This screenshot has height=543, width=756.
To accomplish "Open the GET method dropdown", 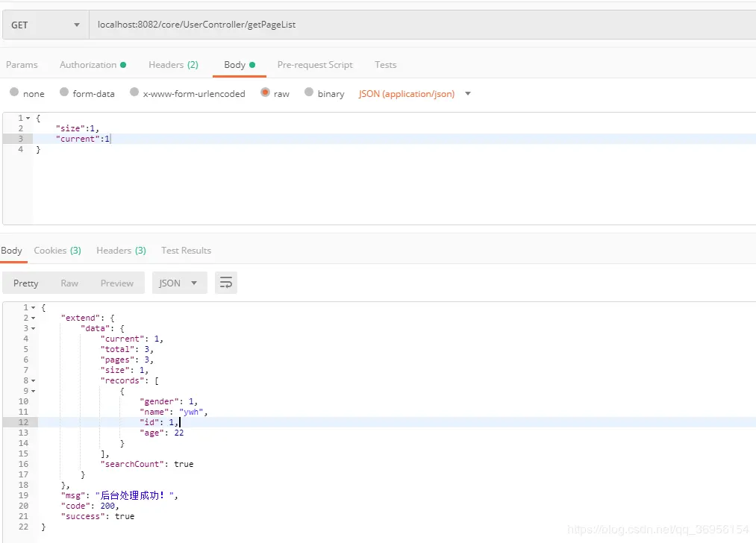I will pyautogui.click(x=46, y=25).
